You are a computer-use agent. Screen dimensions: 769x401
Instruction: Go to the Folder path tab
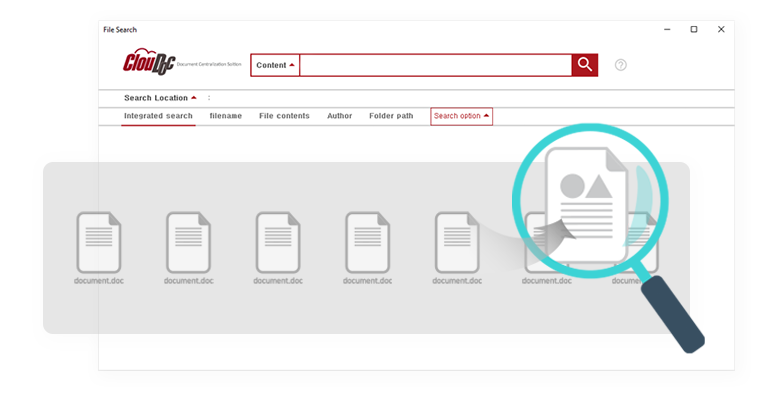(x=390, y=116)
